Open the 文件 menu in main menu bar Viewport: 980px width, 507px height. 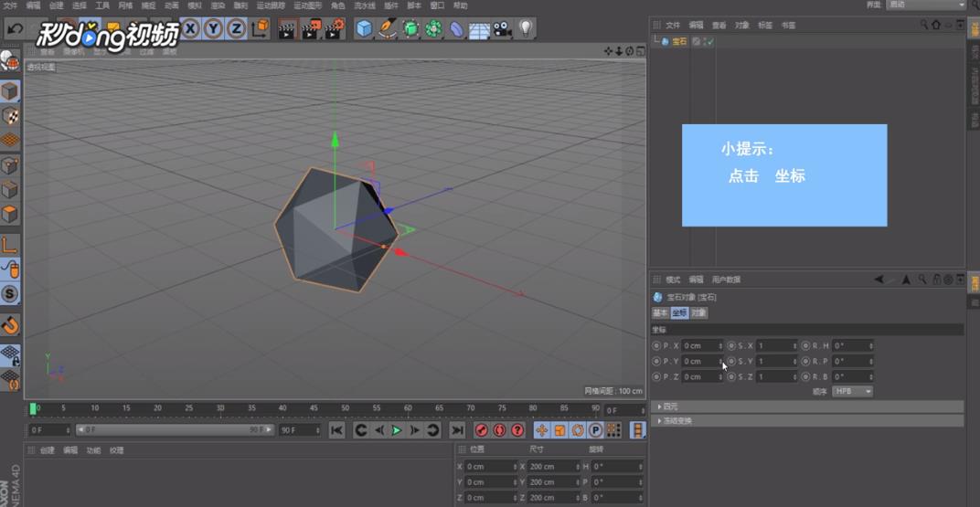coord(10,5)
